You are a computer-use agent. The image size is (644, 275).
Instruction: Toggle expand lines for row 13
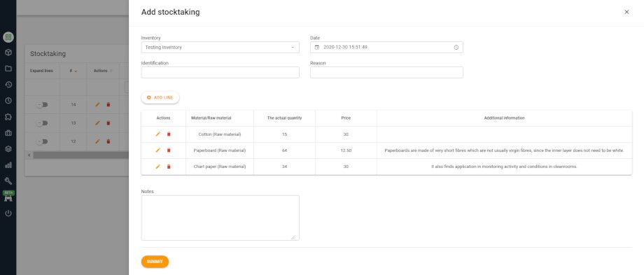[x=42, y=123]
